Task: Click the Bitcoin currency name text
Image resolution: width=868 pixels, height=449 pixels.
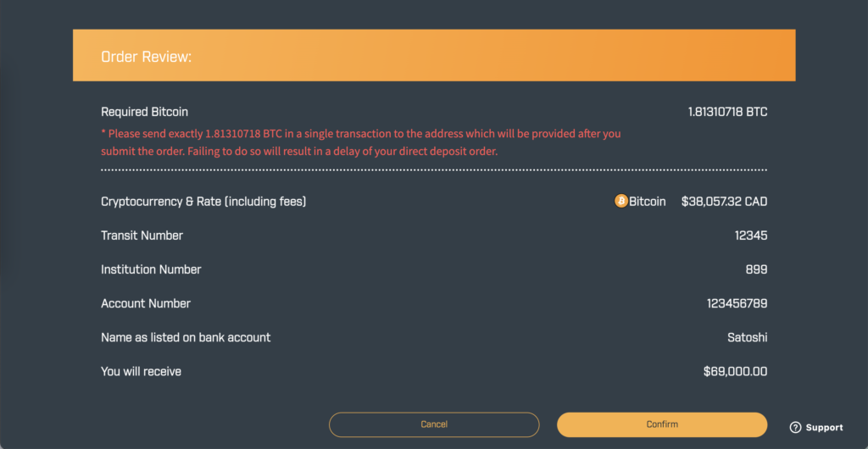Action: click(647, 202)
